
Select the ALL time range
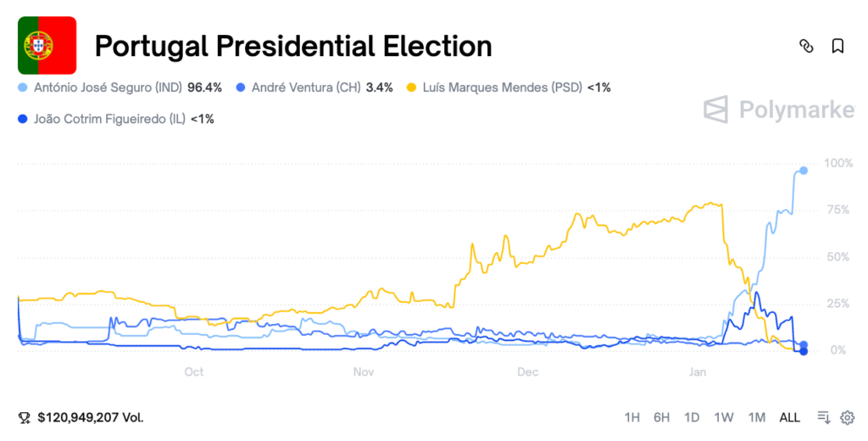(x=789, y=417)
